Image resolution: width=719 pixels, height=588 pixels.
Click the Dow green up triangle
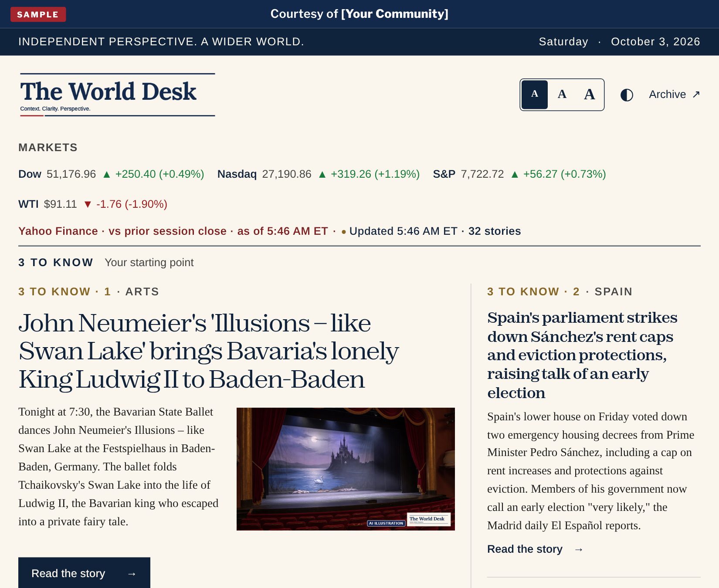[107, 175]
